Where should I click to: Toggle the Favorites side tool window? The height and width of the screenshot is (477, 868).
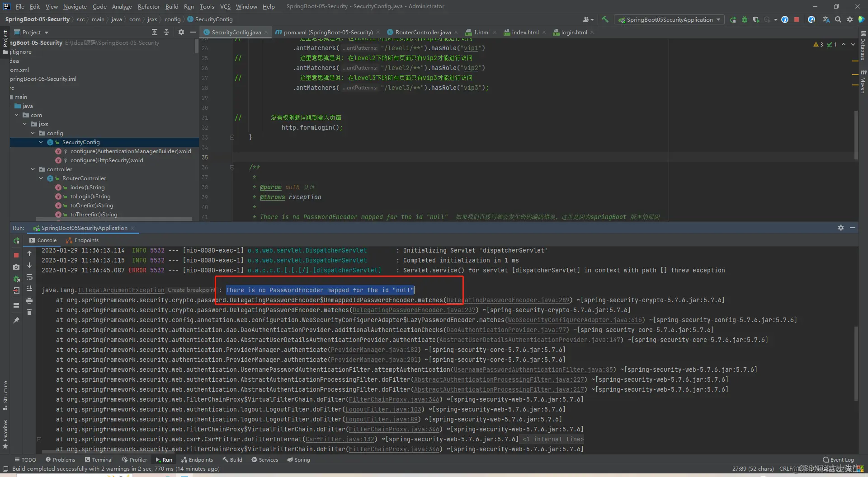pyautogui.click(x=5, y=434)
